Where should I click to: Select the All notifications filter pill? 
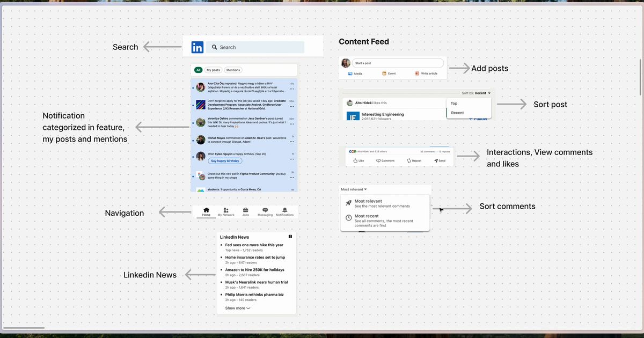pos(198,70)
